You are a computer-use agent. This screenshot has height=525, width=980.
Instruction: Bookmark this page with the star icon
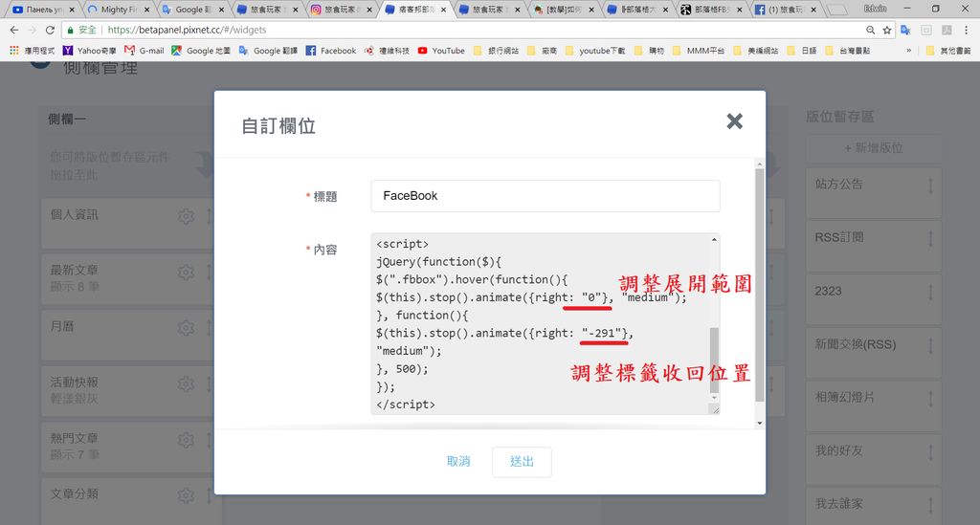coord(886,30)
